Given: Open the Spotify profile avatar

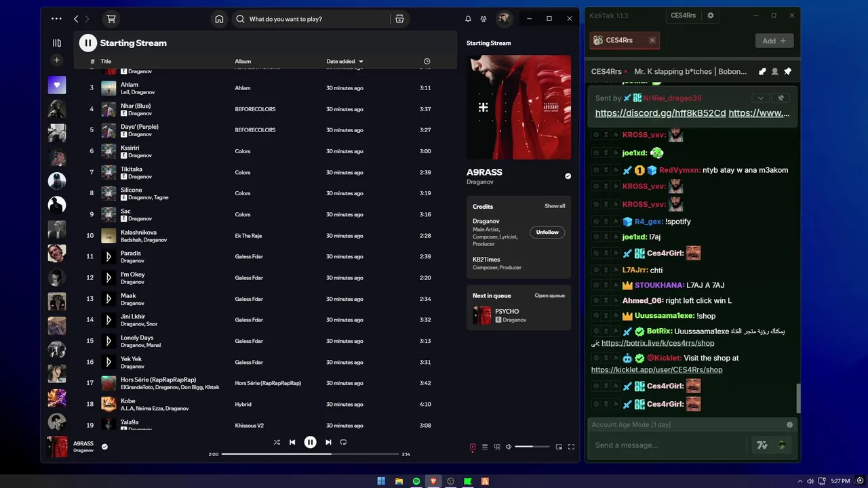Looking at the screenshot, I should (504, 19).
